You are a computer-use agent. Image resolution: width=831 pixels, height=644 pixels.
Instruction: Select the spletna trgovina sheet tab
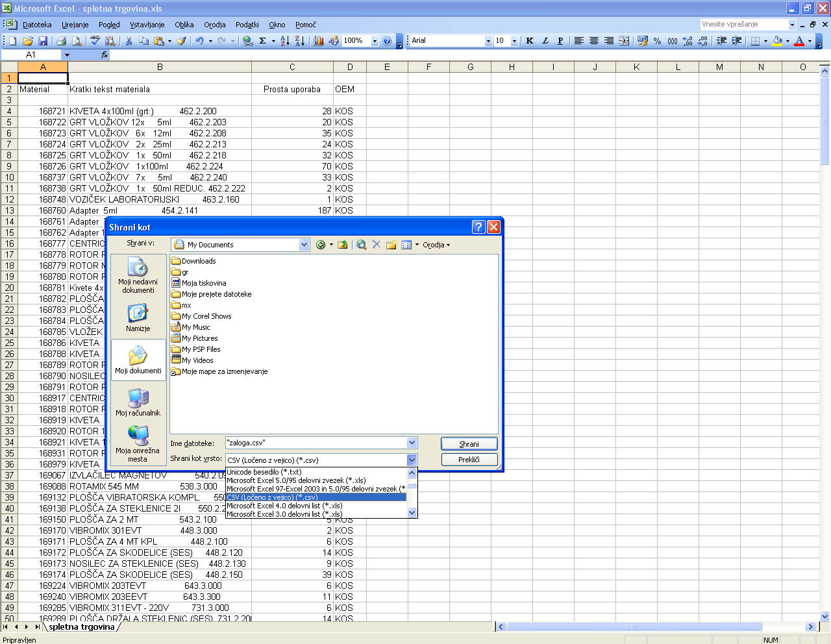(x=81, y=626)
